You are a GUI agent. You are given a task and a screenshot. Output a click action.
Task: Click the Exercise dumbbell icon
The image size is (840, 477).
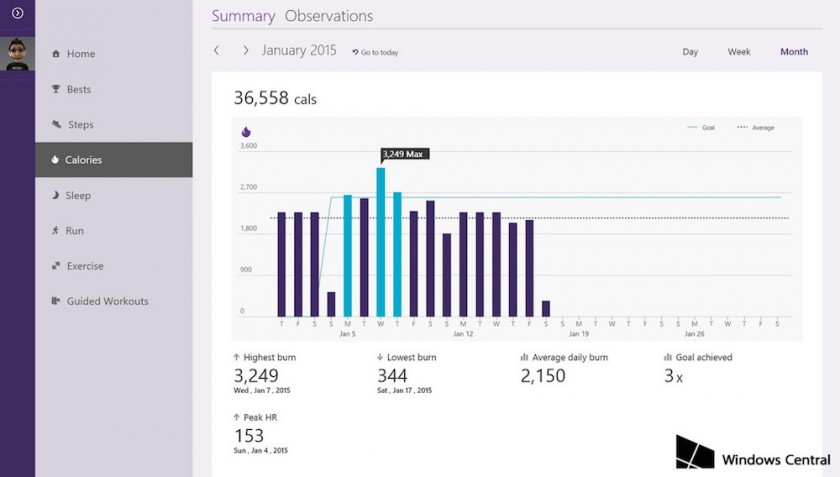tap(56, 266)
